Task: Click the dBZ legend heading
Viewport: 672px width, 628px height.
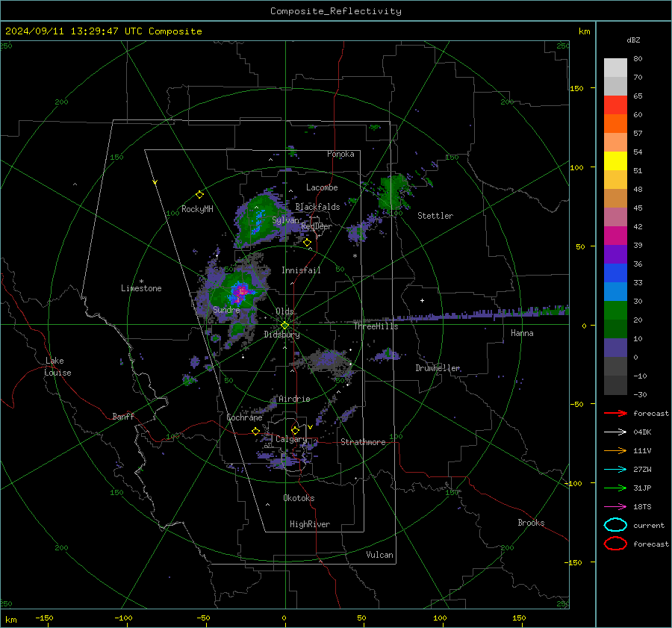Action: click(x=633, y=40)
